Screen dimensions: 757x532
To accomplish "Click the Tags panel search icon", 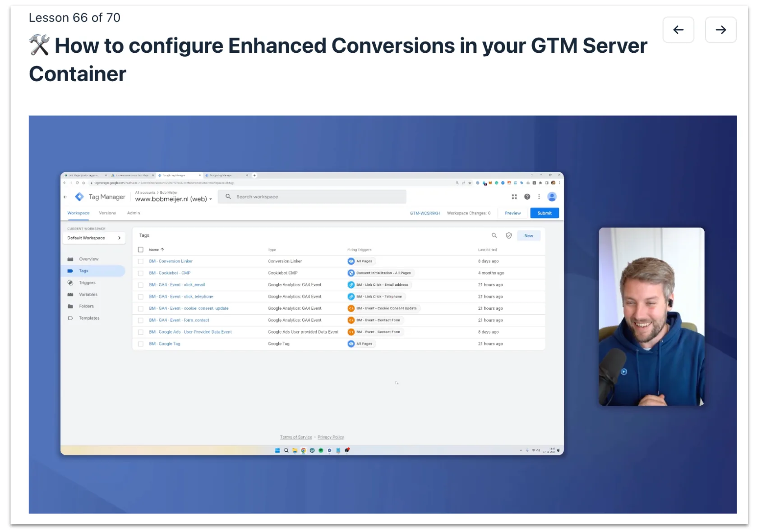I will coord(494,235).
